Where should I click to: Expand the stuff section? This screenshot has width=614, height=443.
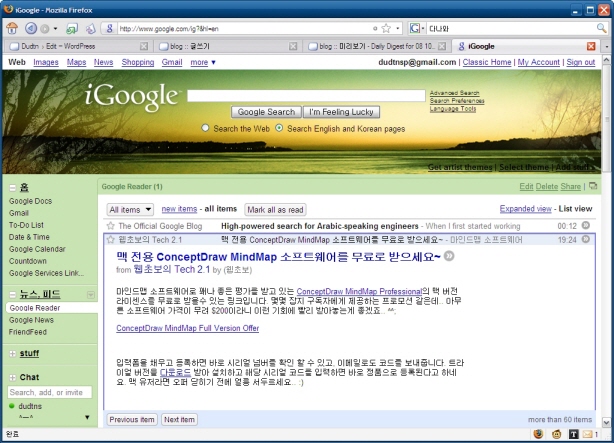pos(13,354)
